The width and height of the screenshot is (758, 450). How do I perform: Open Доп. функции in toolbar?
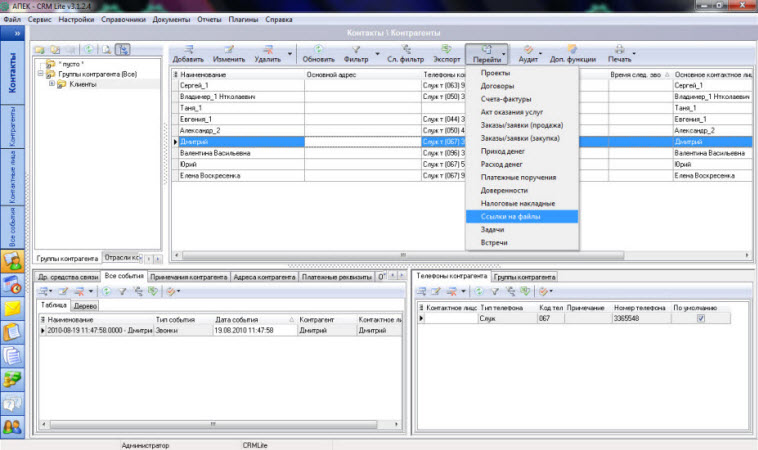pos(572,54)
